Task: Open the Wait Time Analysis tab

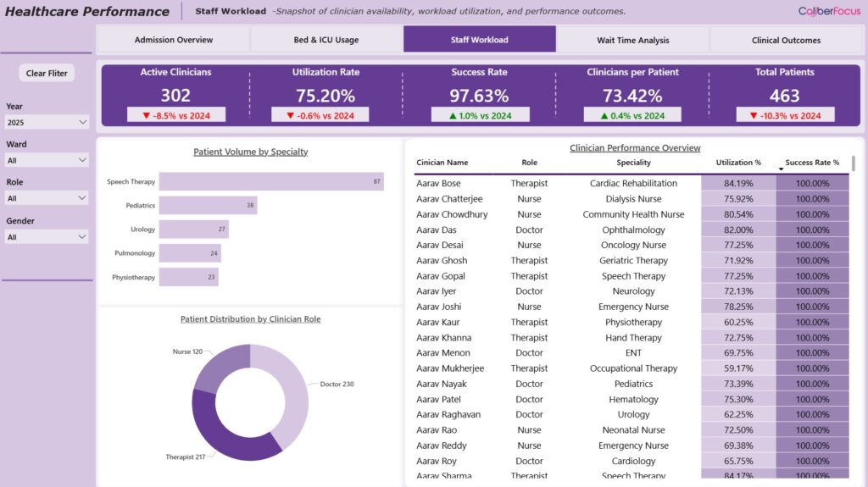Action: coord(632,40)
